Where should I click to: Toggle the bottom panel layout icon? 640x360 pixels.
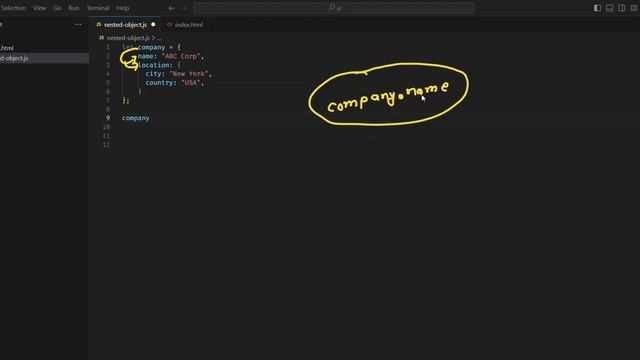tap(609, 8)
